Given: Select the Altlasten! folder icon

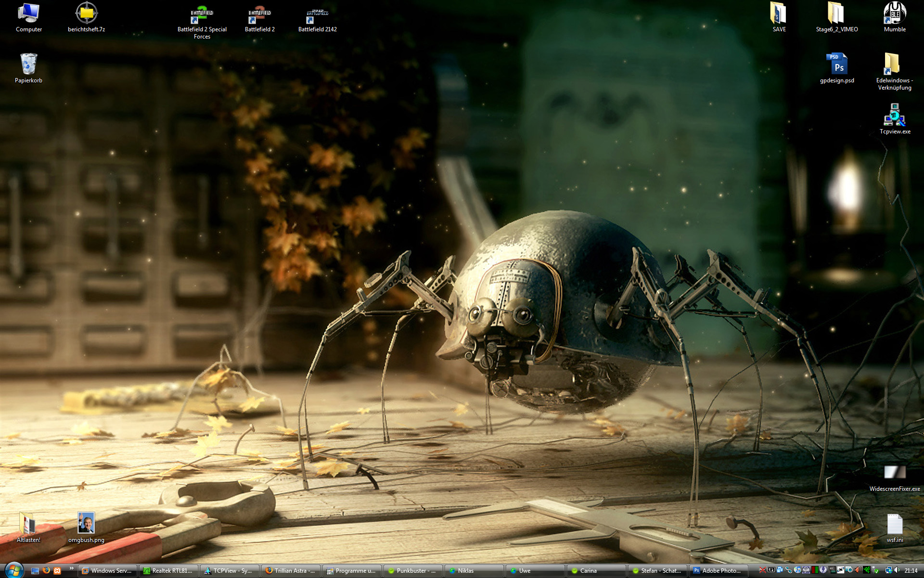Looking at the screenshot, I should pos(29,527).
